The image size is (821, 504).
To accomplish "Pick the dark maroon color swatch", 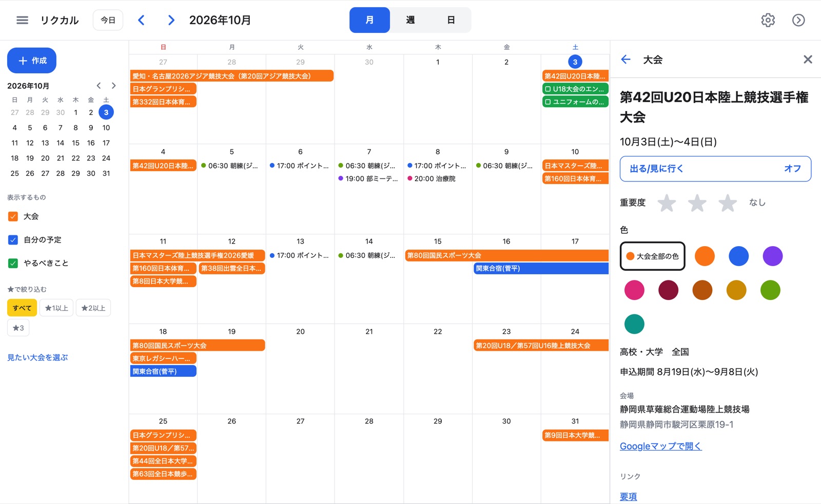I will click(x=668, y=290).
